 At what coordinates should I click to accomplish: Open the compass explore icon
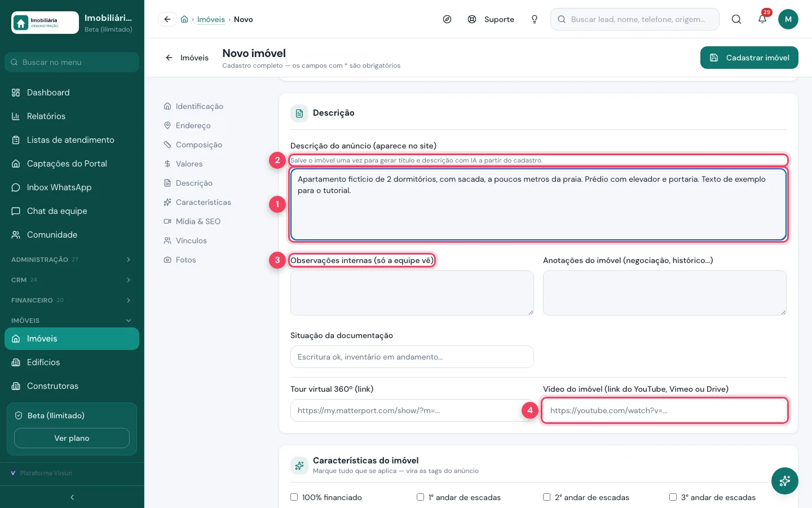pyautogui.click(x=447, y=19)
